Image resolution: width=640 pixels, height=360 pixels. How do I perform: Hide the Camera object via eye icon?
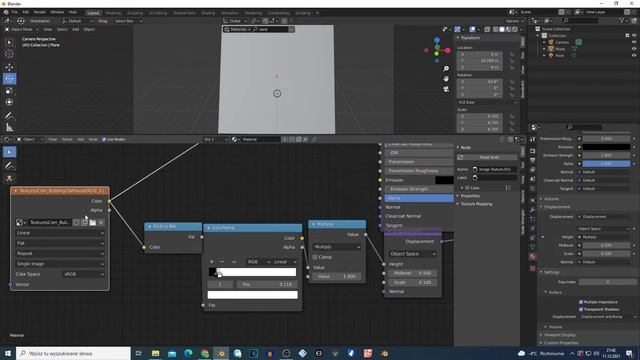coord(634,42)
